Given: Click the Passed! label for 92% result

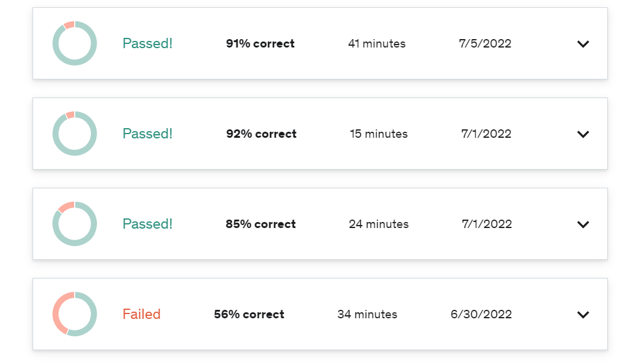Looking at the screenshot, I should point(148,134).
